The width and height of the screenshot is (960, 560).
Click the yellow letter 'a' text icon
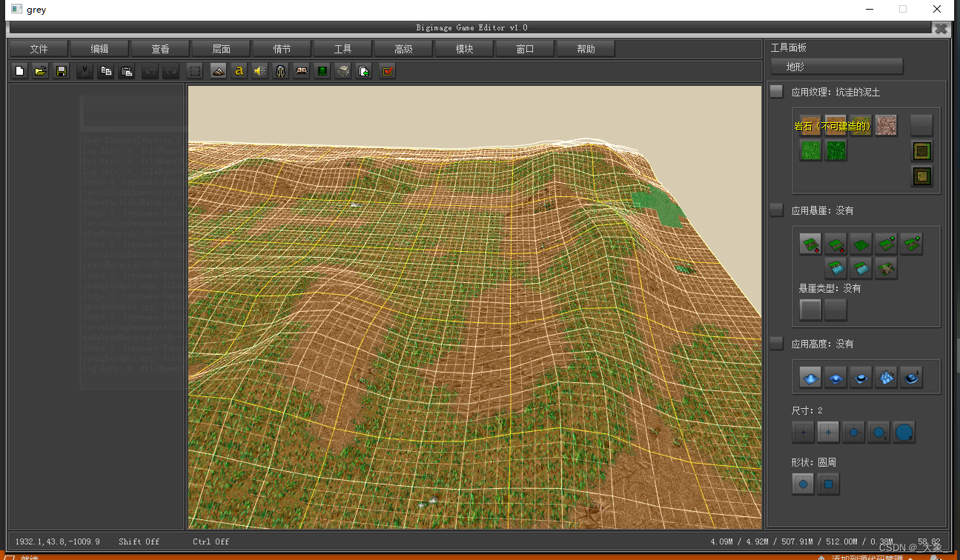click(x=239, y=71)
